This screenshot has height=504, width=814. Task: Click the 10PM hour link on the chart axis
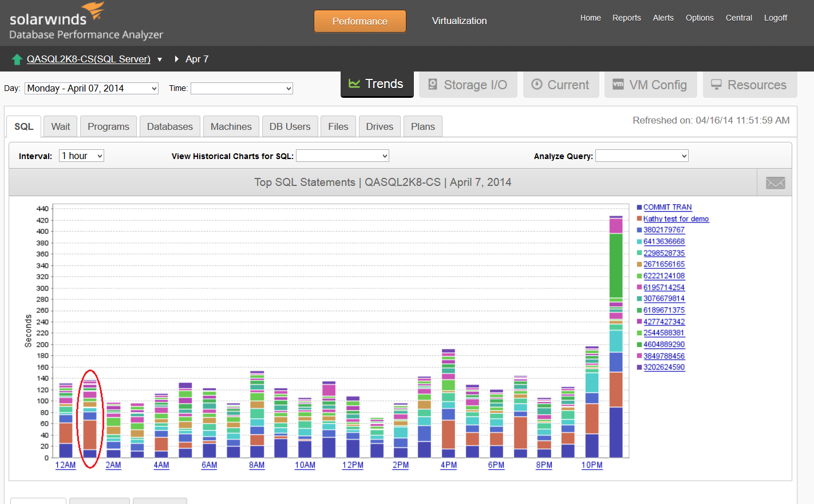tap(592, 465)
